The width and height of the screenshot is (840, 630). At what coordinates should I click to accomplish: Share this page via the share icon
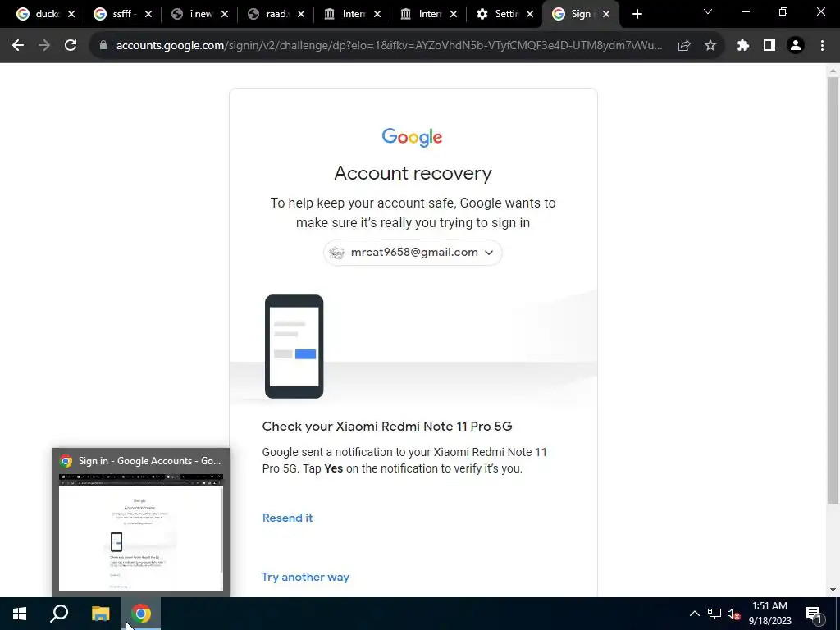coord(684,46)
